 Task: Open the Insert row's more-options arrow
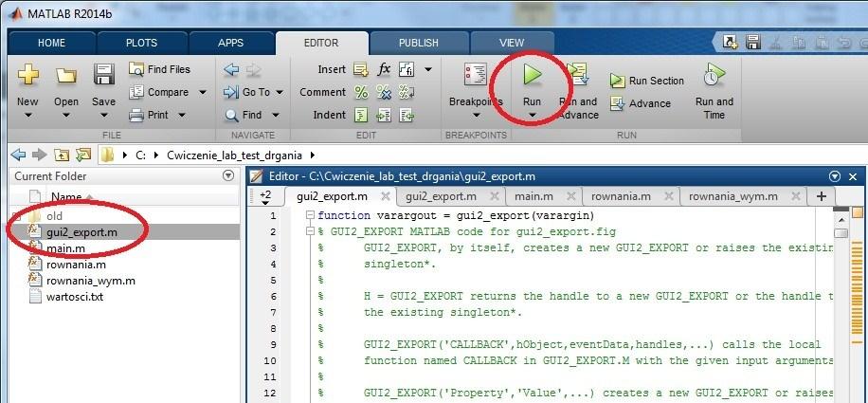[428, 70]
